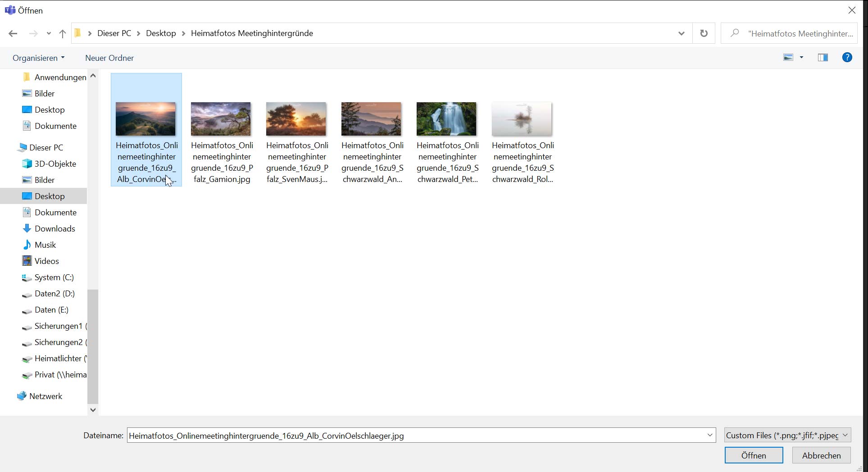Screen dimensions: 868x472
Task: Go up one folder level
Action: (x=63, y=33)
